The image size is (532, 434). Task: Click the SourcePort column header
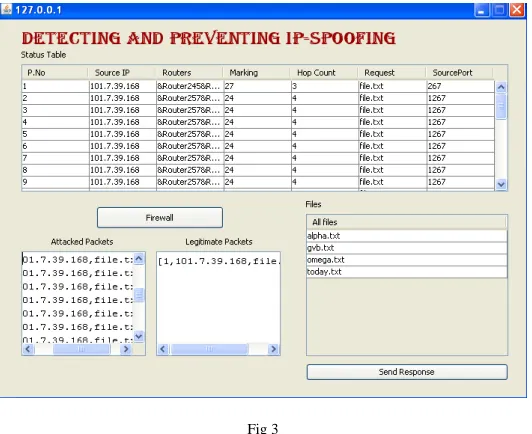pyautogui.click(x=459, y=73)
